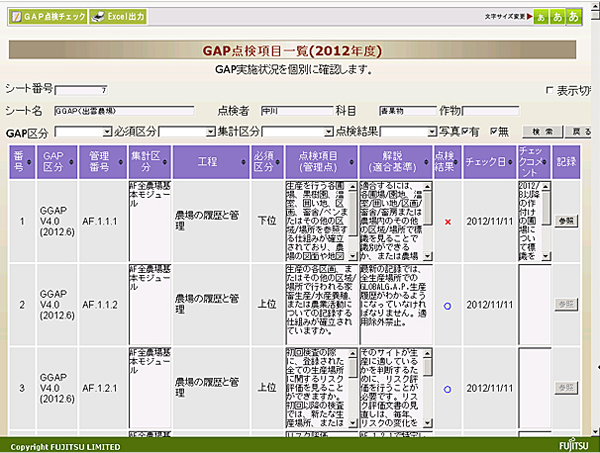Sort by the 点検項目(管理点) column header
This screenshot has height=453, width=600.
click(321, 162)
